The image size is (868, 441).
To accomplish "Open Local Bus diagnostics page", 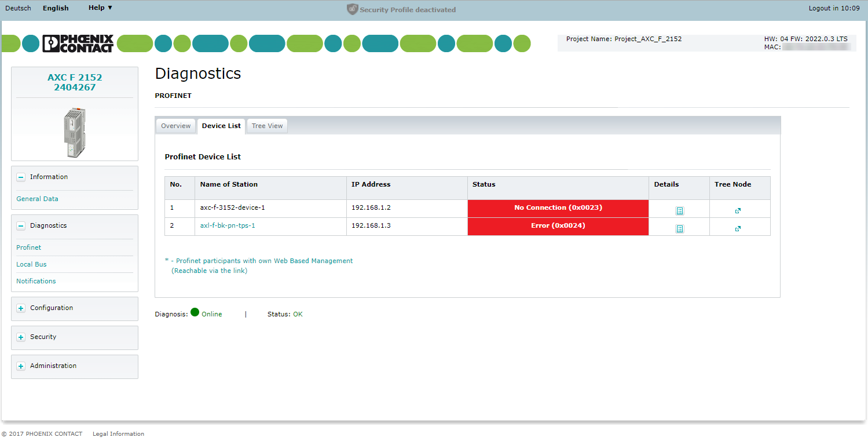I will 31,264.
